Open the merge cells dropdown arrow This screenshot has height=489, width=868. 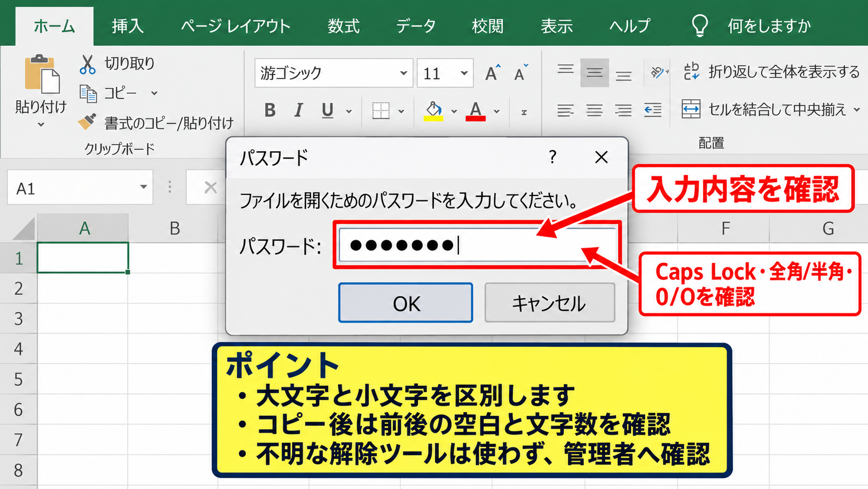857,110
